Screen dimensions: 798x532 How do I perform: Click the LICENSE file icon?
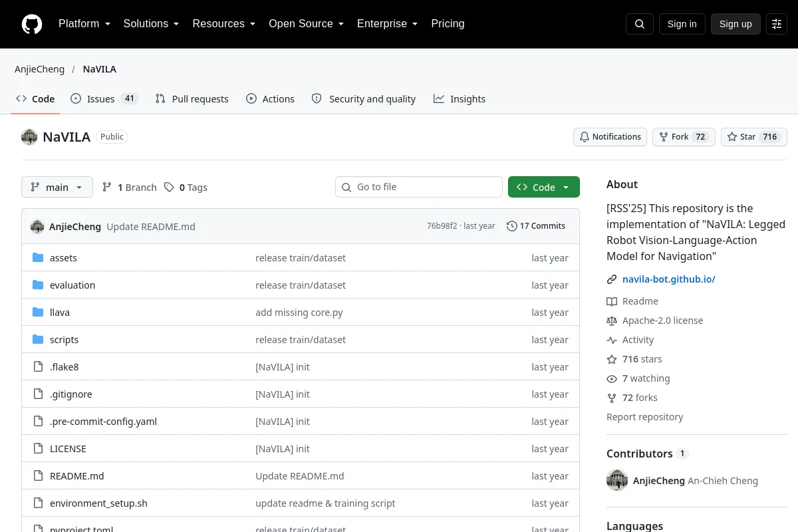(x=38, y=449)
